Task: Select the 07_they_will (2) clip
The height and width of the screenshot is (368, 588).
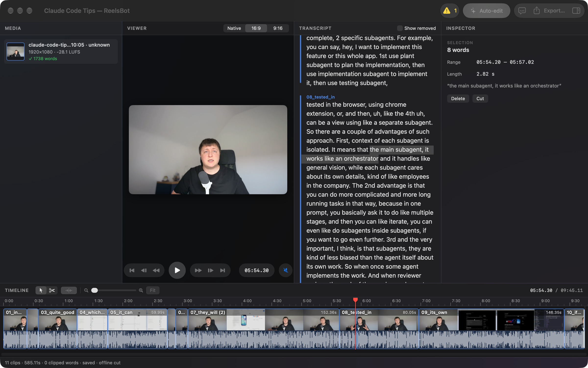Action: click(263, 329)
